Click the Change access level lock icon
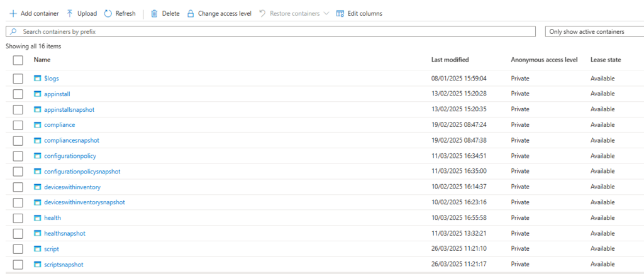The width and height of the screenshot is (644, 274). coord(191,13)
